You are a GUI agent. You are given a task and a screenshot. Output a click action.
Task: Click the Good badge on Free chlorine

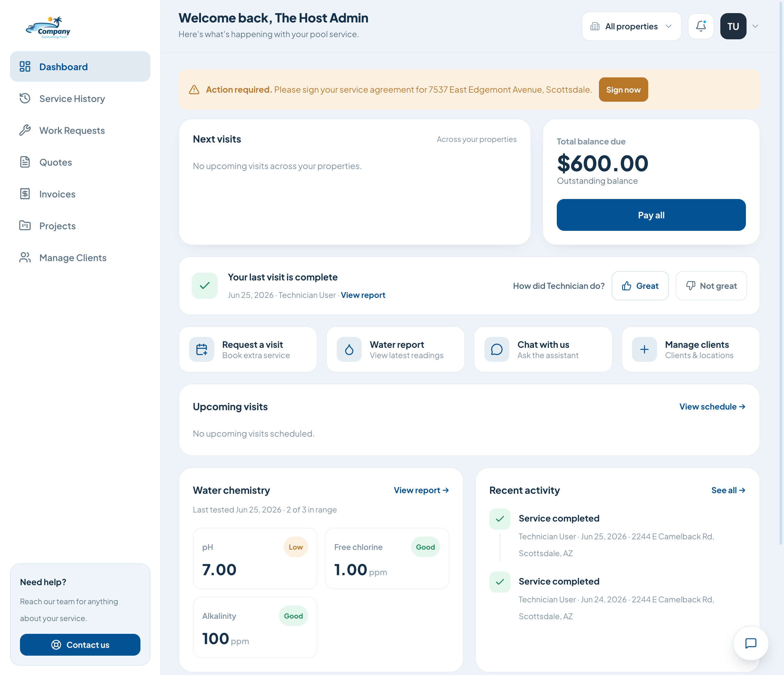pos(425,547)
